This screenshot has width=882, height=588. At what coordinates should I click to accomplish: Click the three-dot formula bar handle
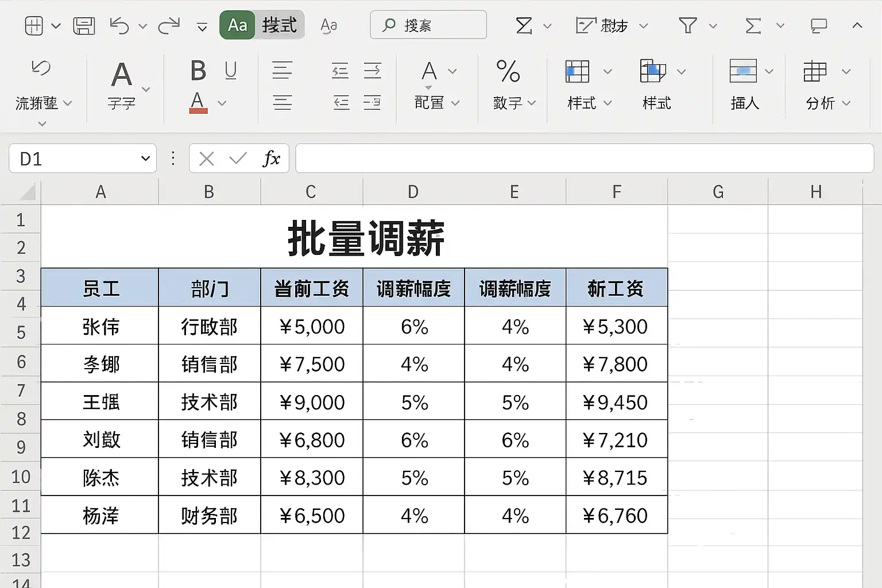(x=173, y=158)
